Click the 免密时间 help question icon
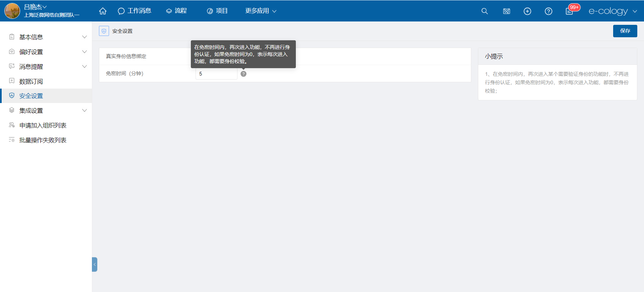This screenshot has height=292, width=644. coord(244,74)
